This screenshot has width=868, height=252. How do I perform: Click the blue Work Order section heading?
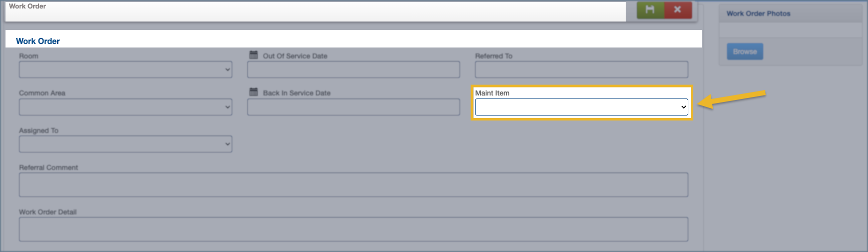[x=38, y=41]
